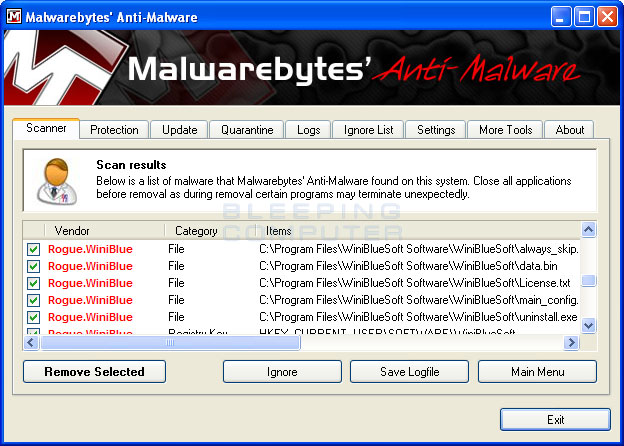The height and width of the screenshot is (446, 624).
Task: Switch to the Scanner tab
Action: coord(46,128)
